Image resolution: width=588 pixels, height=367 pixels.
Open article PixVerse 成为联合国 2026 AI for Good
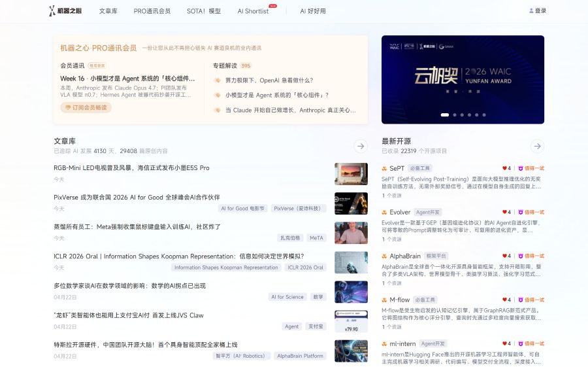pos(137,197)
